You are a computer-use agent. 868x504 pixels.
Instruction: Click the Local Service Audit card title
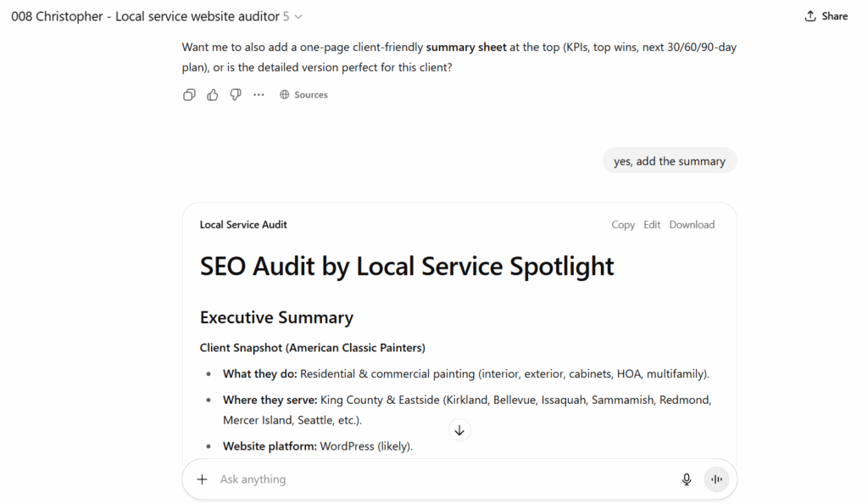[x=243, y=225]
